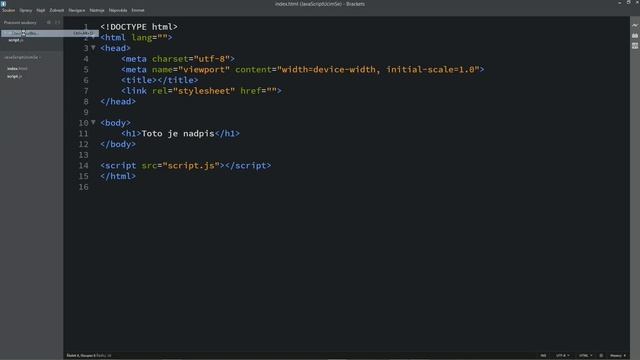Open the Úpravy menu

point(26,10)
